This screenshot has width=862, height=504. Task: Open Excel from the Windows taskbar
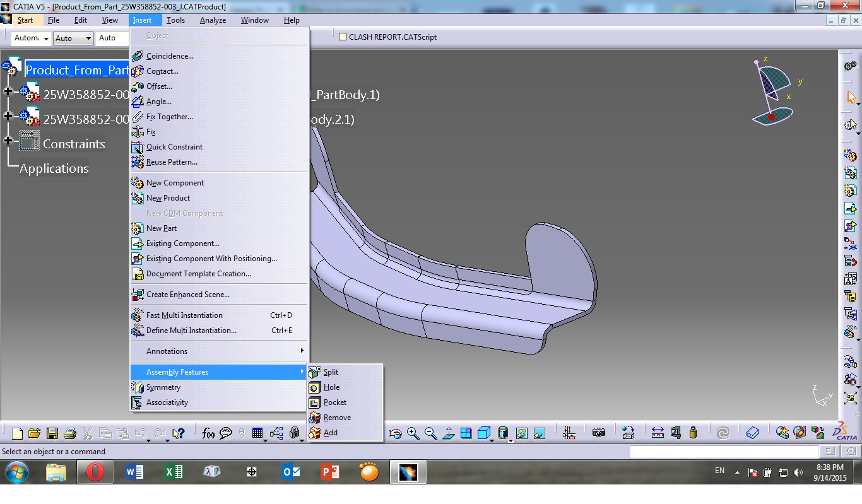(174, 472)
